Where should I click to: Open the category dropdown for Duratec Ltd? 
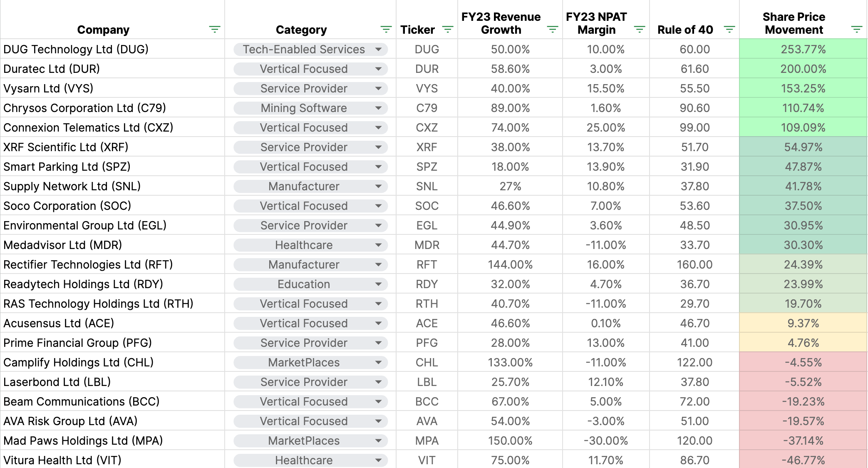379,69
